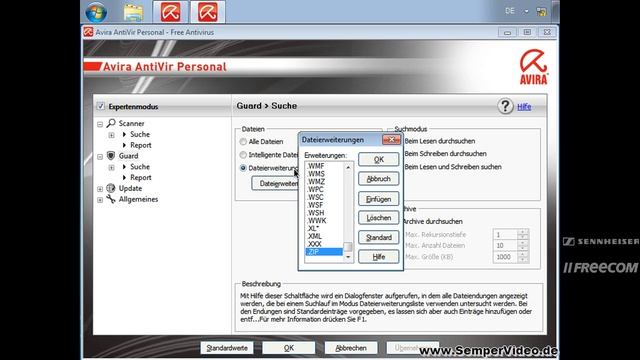Click the system tray network icon
The width and height of the screenshot is (640, 360).
[x=542, y=11]
